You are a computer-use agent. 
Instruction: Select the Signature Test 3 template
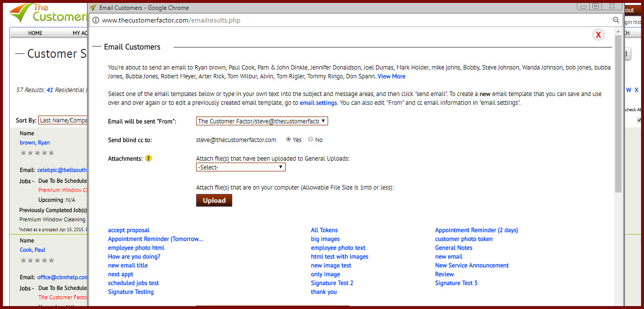(x=456, y=283)
